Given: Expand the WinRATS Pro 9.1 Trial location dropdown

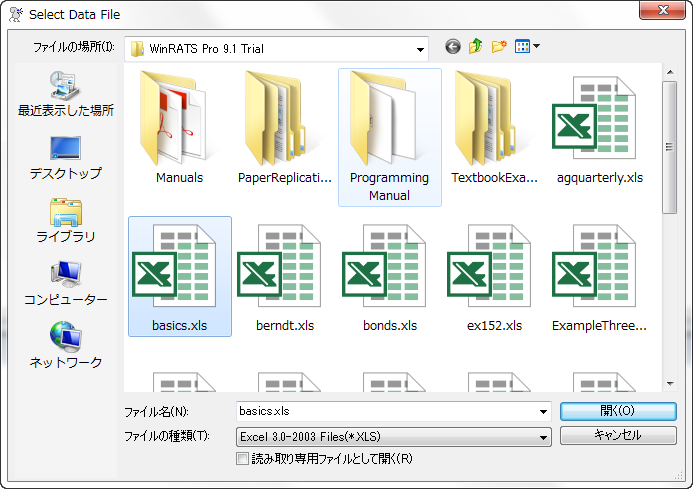Looking at the screenshot, I should 420,48.
